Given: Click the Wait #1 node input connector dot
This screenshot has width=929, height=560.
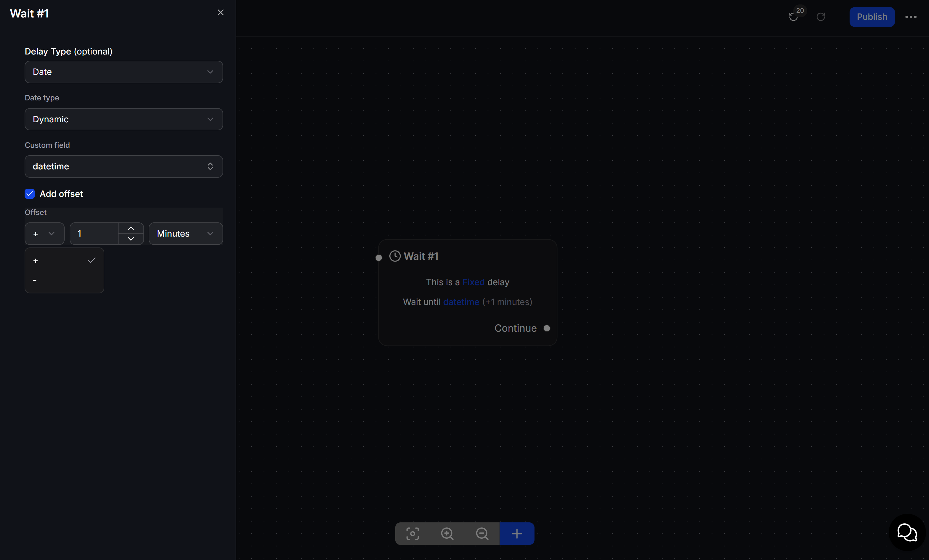Looking at the screenshot, I should tap(378, 258).
